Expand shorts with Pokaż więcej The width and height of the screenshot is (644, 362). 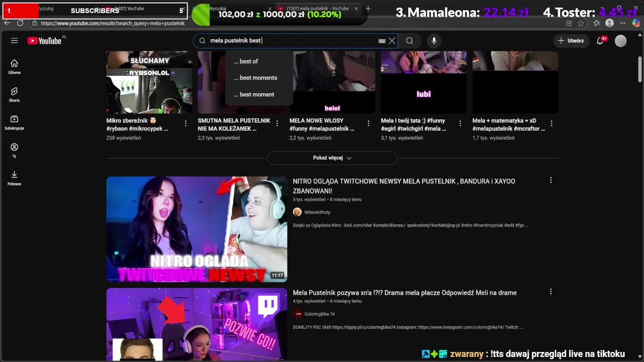(332, 158)
